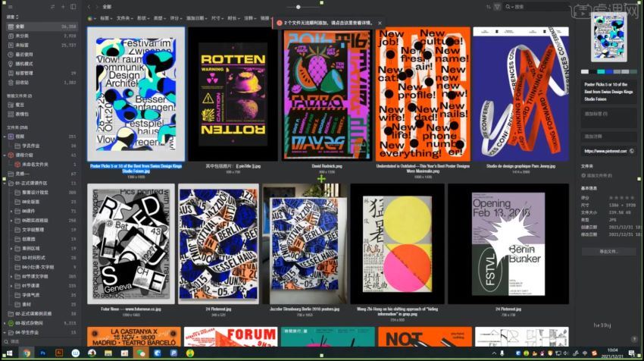
Task: Open the color filter dropdown
Action: point(92,18)
